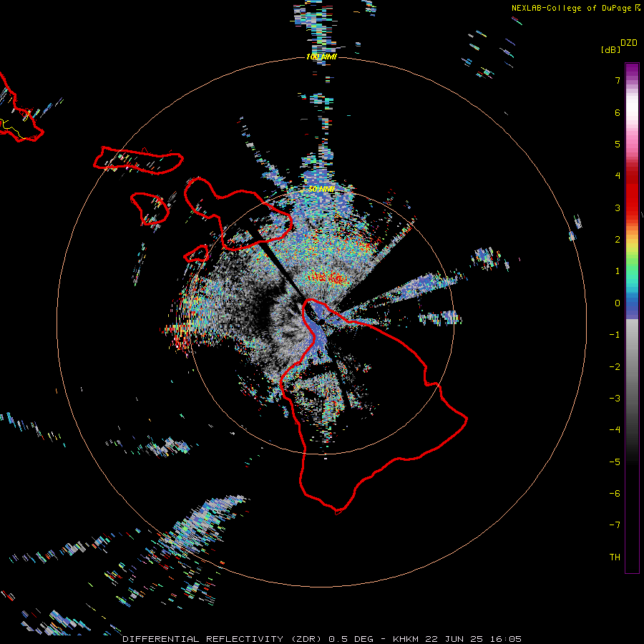Click the -5 value on the color scale
The width and height of the screenshot is (644, 644).
click(615, 462)
